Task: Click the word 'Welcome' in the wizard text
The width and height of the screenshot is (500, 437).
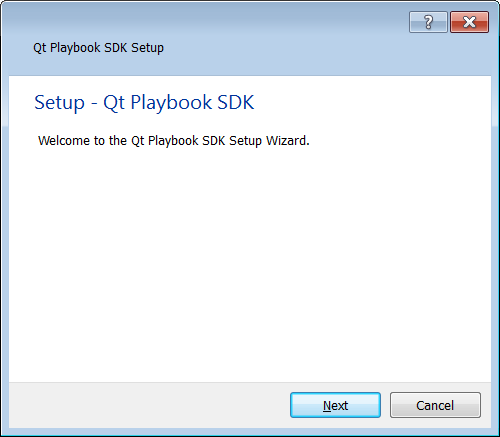Action: click(x=64, y=141)
